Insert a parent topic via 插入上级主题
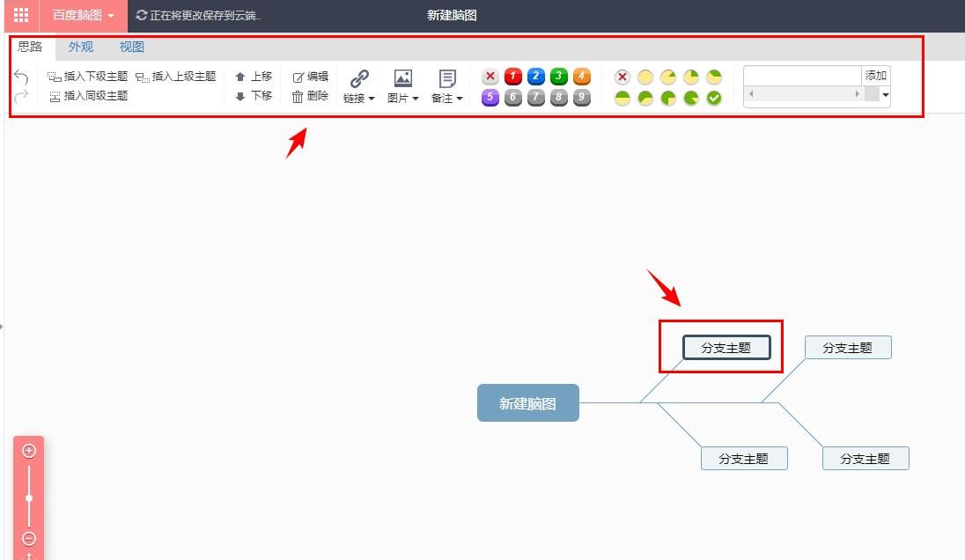 point(184,76)
